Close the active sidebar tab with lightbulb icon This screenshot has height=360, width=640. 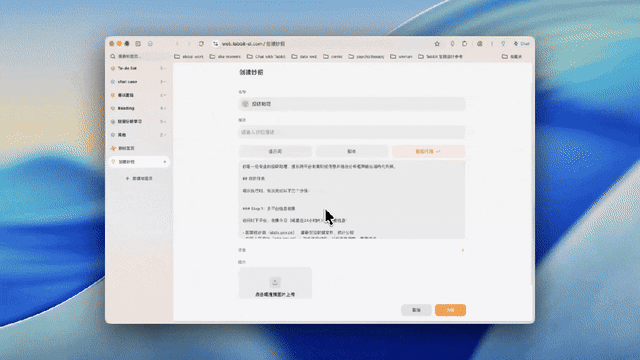(165, 162)
